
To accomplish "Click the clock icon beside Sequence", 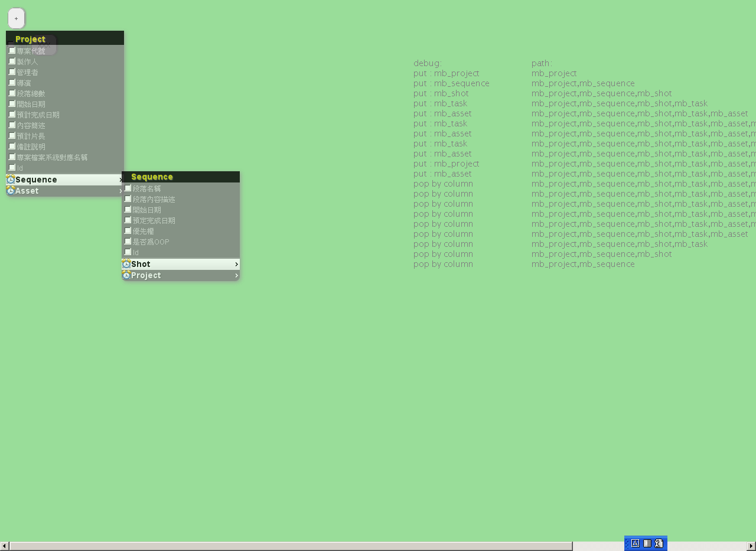I will coord(11,180).
